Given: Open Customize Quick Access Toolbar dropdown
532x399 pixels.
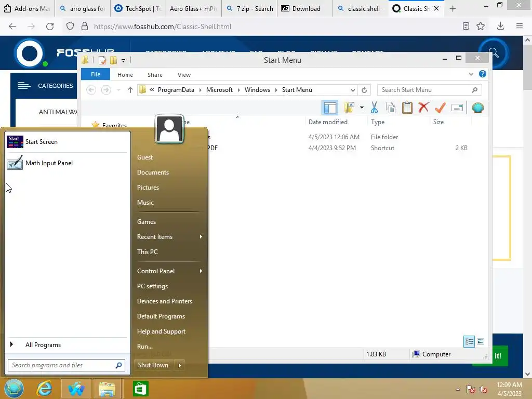Looking at the screenshot, I should [x=124, y=60].
